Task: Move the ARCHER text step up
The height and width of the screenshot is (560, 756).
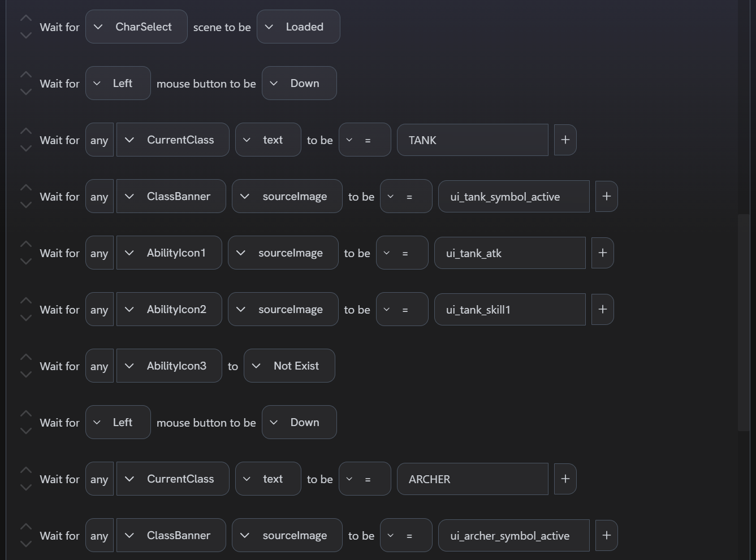Action: click(x=25, y=470)
